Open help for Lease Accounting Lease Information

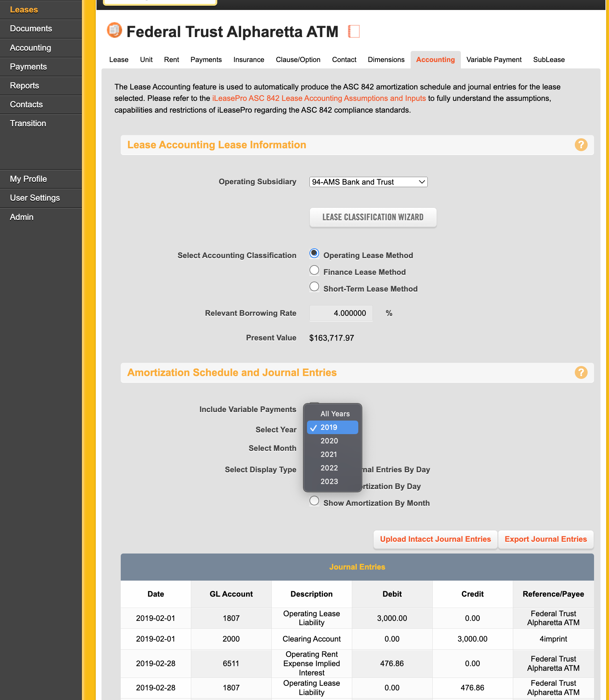click(x=581, y=145)
